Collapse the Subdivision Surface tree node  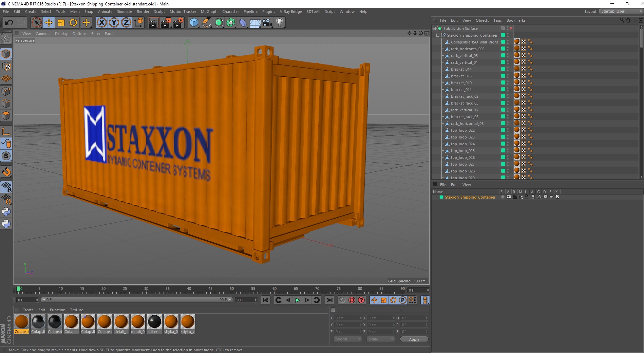coord(434,28)
